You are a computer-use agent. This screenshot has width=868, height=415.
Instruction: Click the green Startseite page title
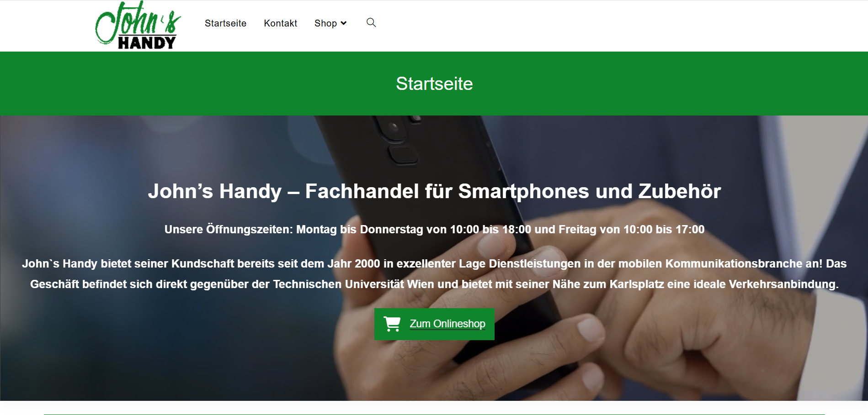434,84
